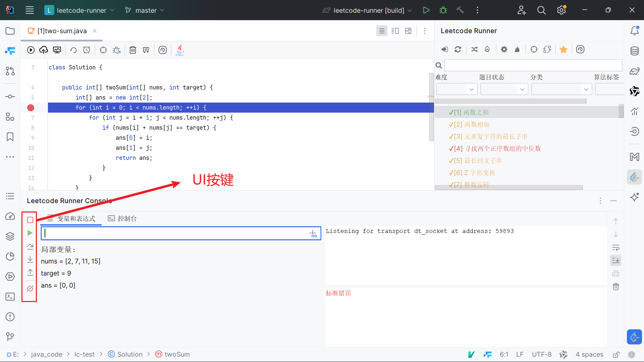644x362 pixels.
Task: Click the flame daily question icon
Action: coord(487,49)
